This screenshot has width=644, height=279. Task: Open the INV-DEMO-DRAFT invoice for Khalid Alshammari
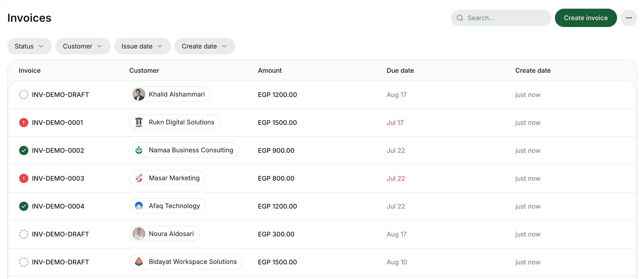tap(60, 95)
